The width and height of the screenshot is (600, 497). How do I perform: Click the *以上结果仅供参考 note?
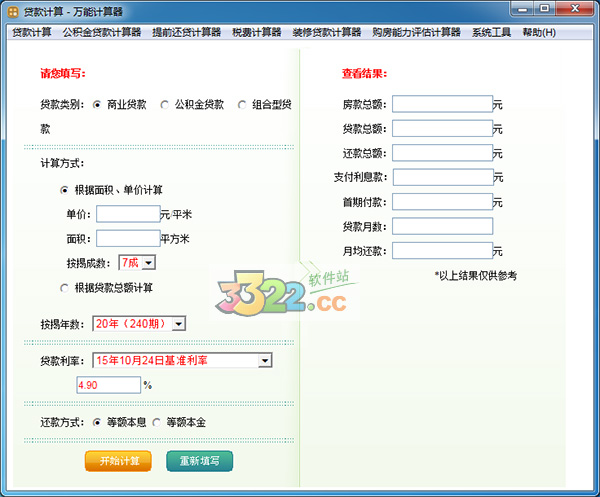click(x=476, y=275)
